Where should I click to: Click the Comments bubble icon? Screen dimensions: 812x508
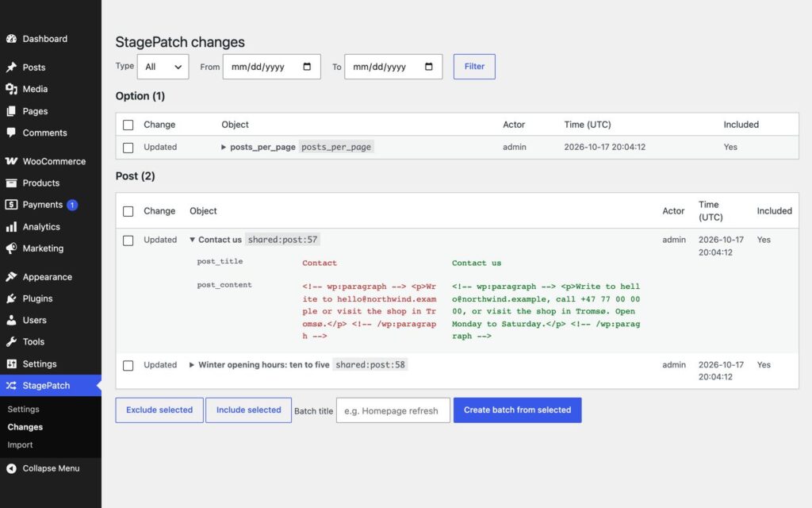pos(11,133)
